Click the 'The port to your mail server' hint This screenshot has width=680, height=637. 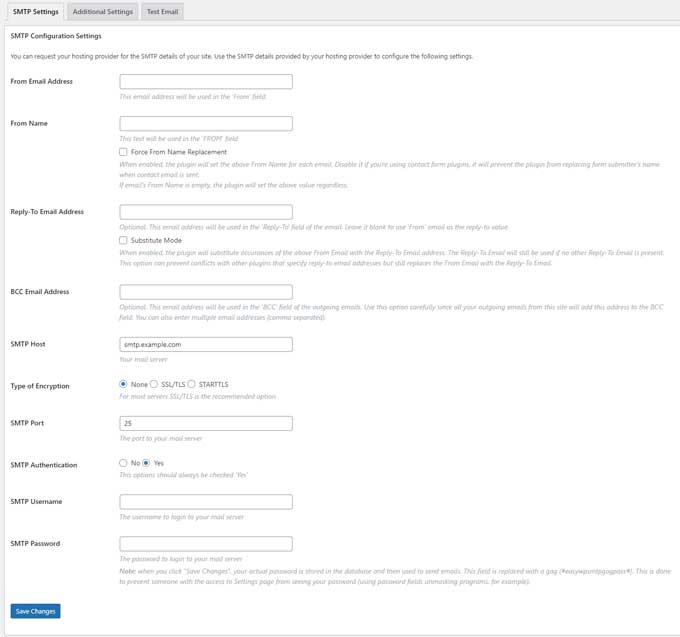click(161, 438)
